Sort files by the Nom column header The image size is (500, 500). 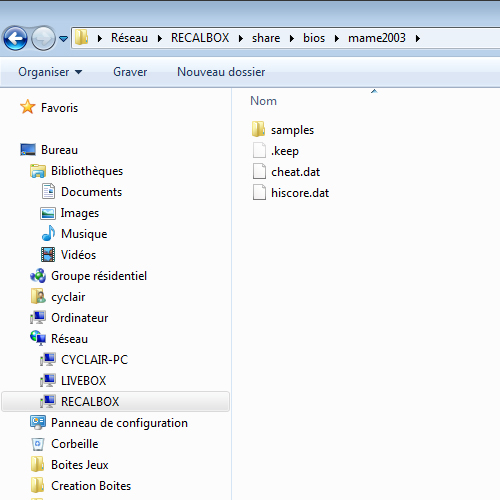click(263, 101)
